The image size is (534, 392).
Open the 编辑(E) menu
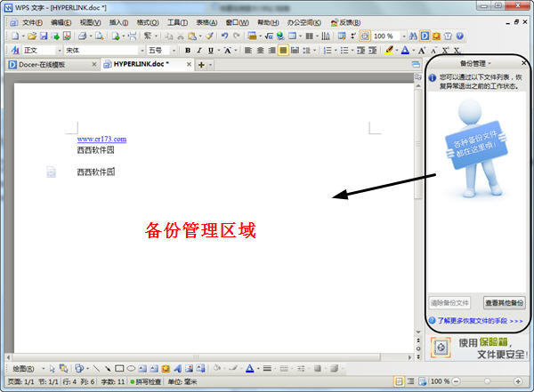(61, 22)
